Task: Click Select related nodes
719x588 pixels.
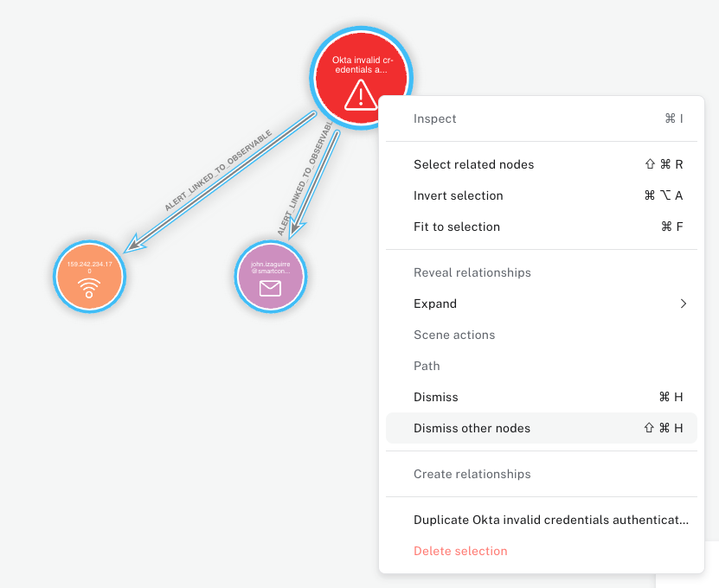Action: (x=473, y=164)
